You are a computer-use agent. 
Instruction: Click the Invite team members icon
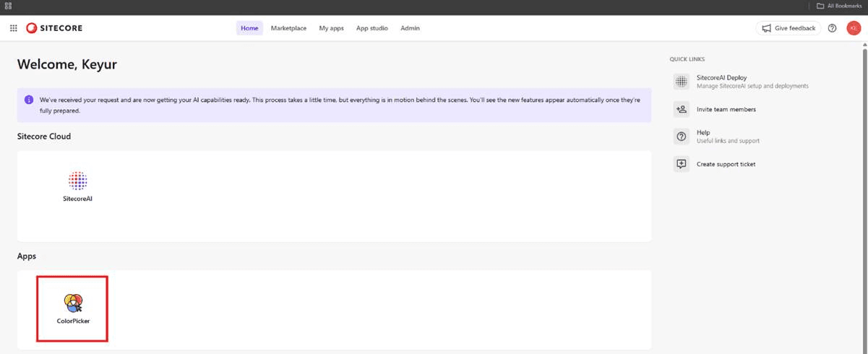[681, 110]
